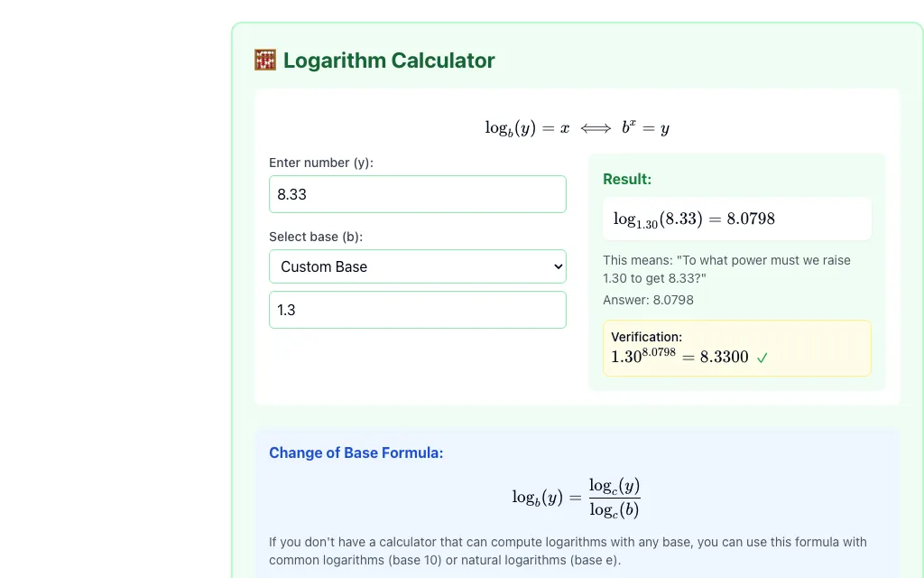Click the change of base fraction formula
924x578 pixels.
click(x=576, y=498)
